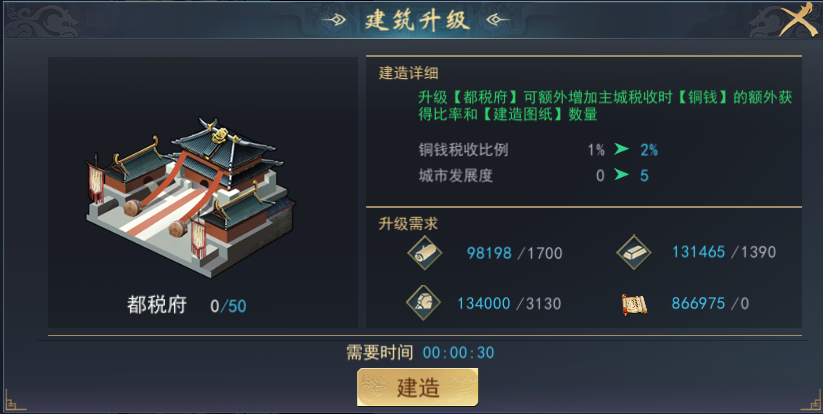Click the 建造详细 section heading
Viewport: 823px width, 414px height.
408,73
